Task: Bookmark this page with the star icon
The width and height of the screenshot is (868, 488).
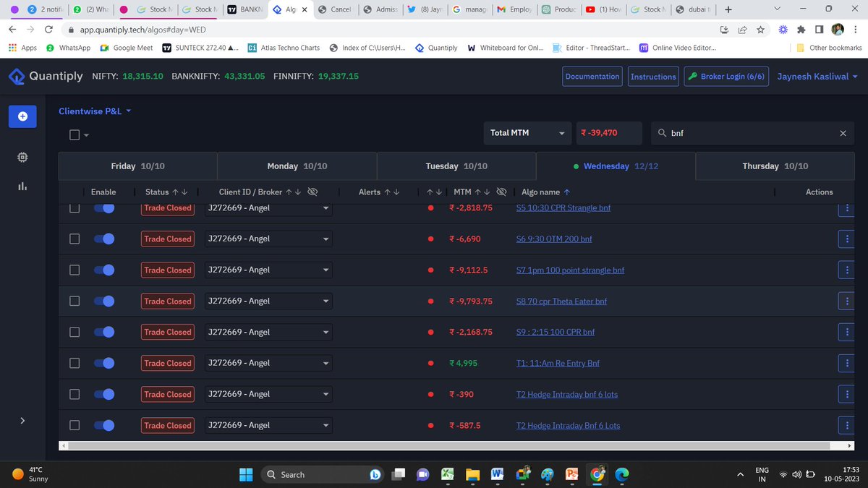Action: tap(760, 30)
